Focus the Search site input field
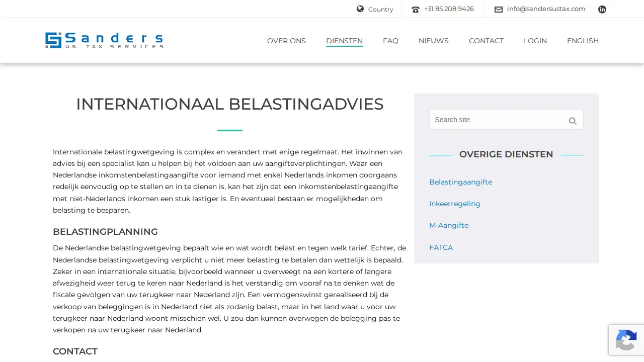This screenshot has width=644, height=362. click(506, 120)
